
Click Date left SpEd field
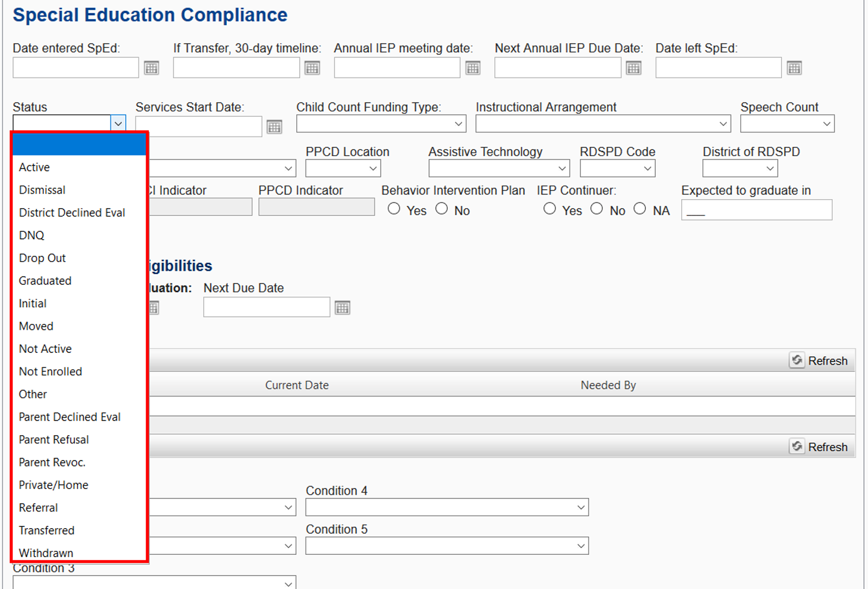719,68
